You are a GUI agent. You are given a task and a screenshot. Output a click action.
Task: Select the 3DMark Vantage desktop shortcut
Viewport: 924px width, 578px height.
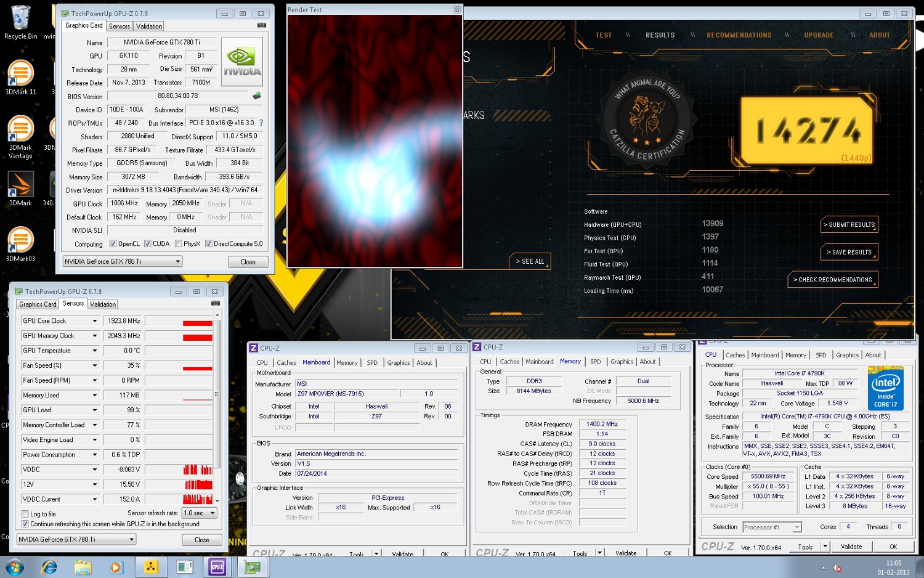click(x=20, y=137)
